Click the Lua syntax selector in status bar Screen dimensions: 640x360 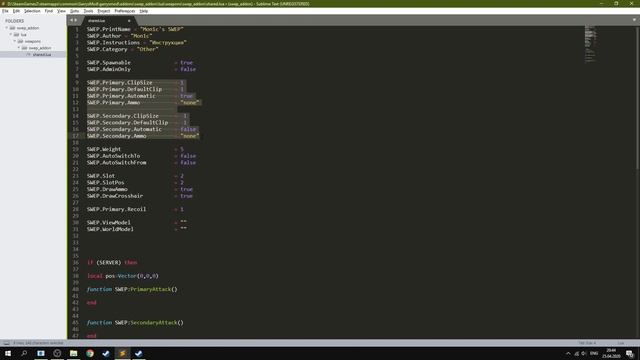(x=620, y=343)
